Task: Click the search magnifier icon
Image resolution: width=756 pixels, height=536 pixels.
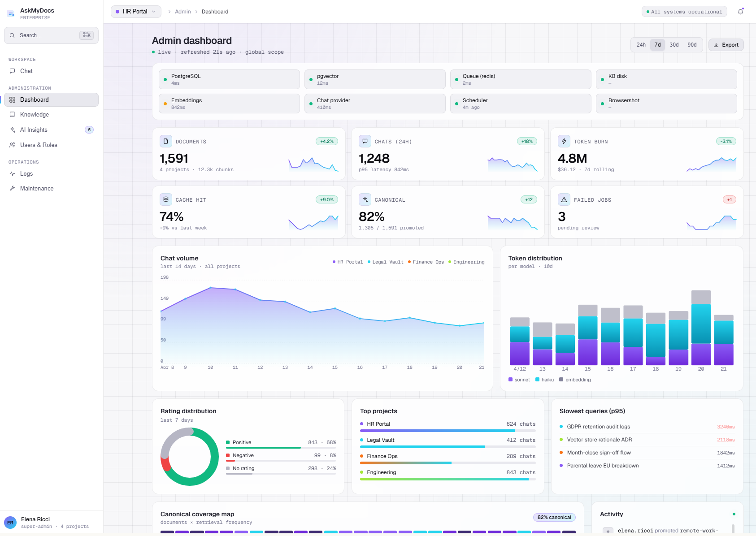Action: (x=12, y=35)
